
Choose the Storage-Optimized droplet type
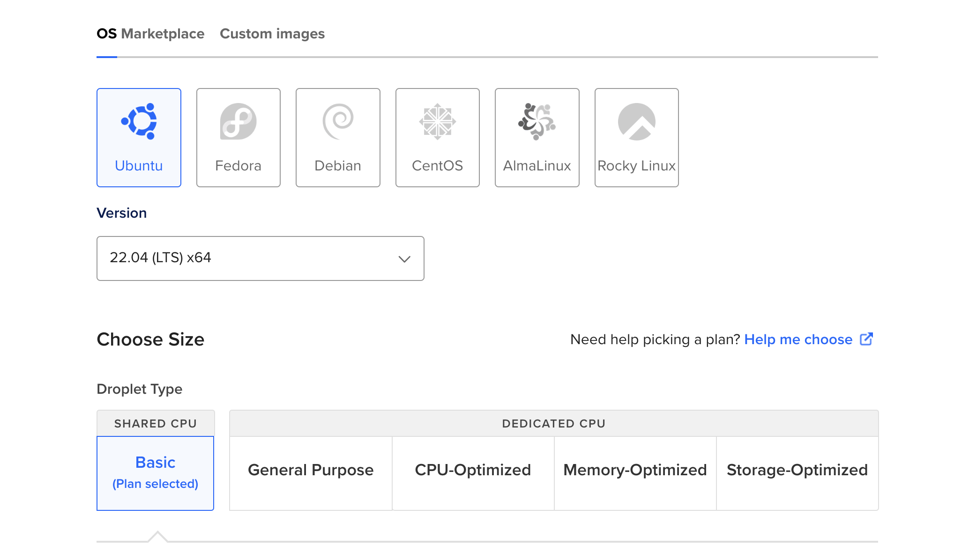(797, 473)
